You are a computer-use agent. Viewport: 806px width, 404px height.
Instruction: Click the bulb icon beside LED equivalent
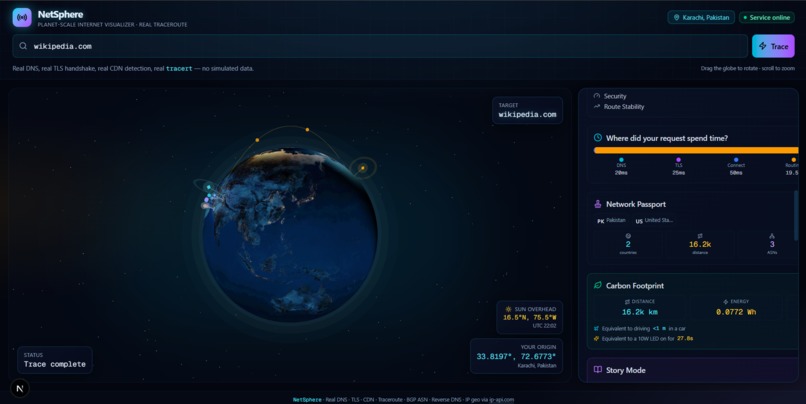click(x=596, y=339)
